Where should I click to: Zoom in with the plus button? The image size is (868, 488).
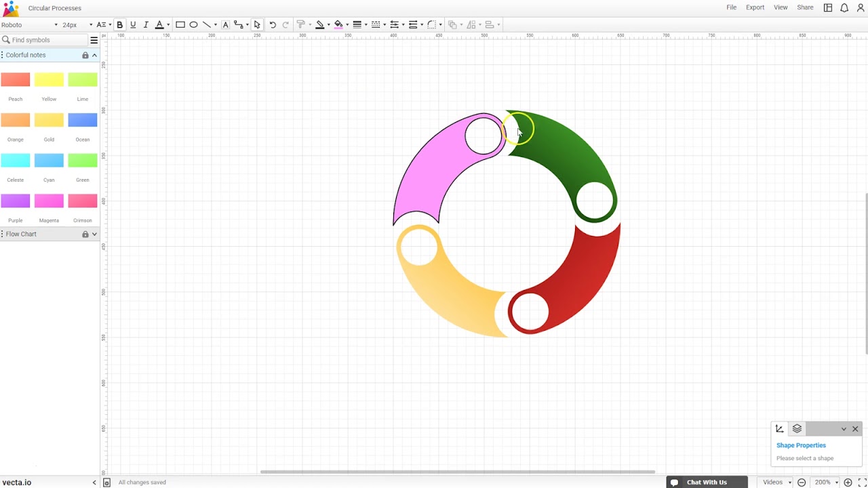coord(848,483)
